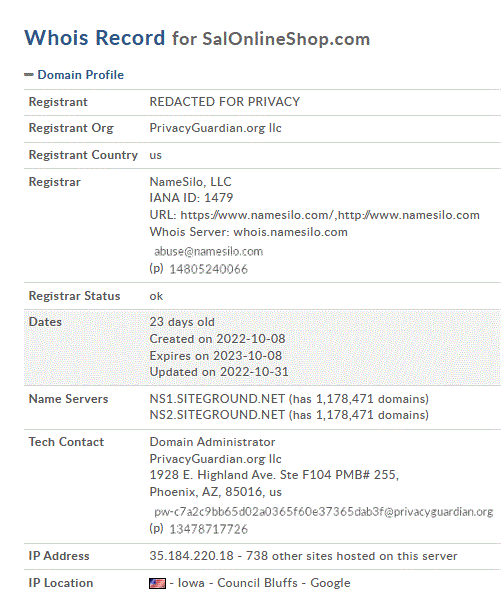Open the 738 other sites hosted link
The height and width of the screenshot is (594, 501).
coord(351,556)
